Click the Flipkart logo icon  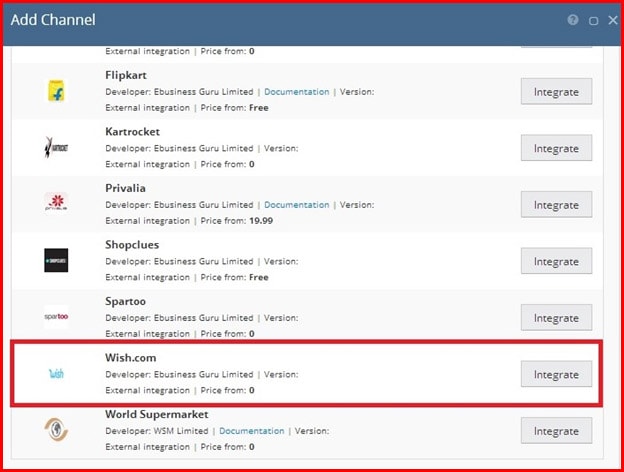click(x=56, y=91)
